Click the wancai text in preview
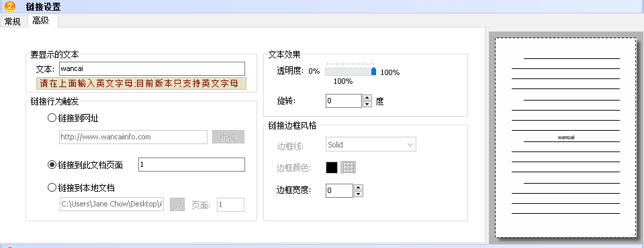 (566, 137)
